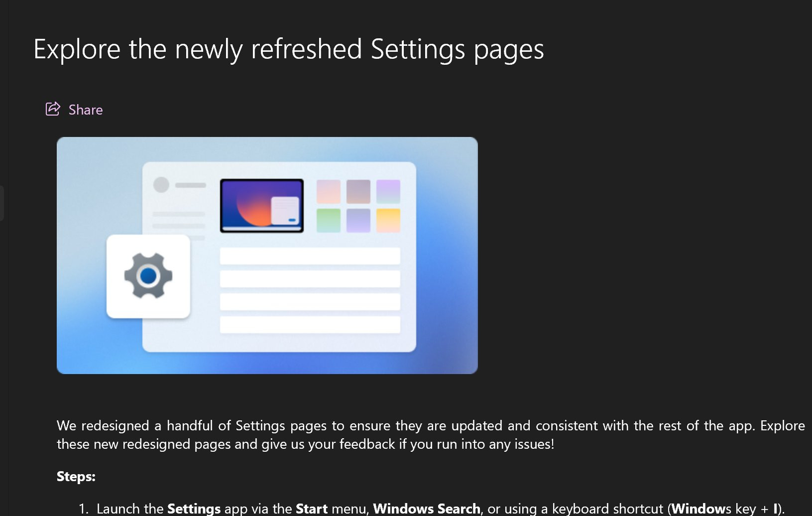Click the bold "Start" word in step 1
Screen dimensions: 812x516
[x=312, y=509]
